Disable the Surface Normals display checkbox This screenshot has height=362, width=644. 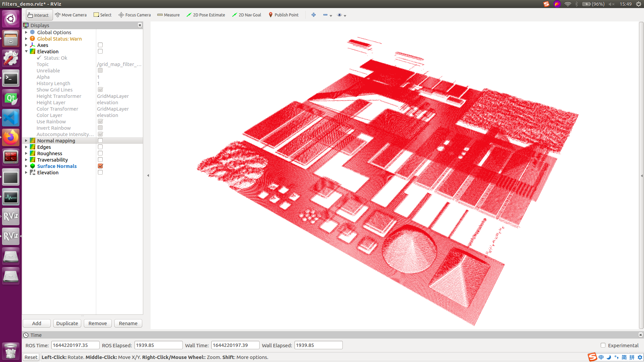click(x=100, y=166)
